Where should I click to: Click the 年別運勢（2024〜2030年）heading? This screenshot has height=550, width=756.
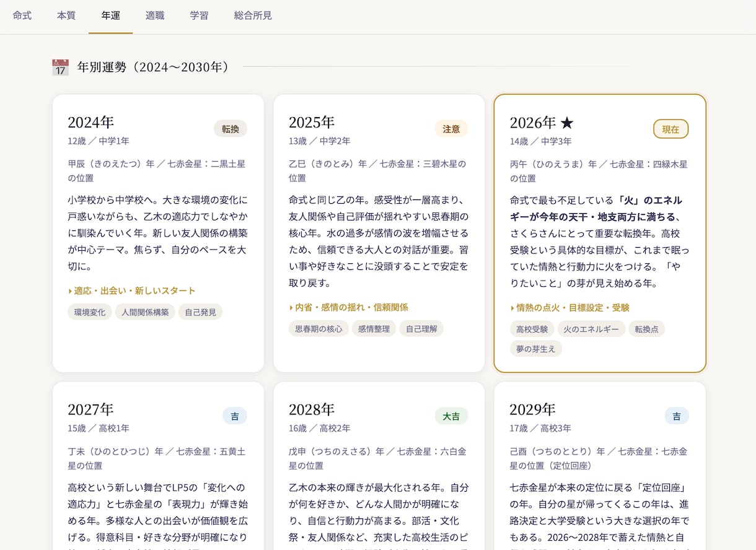[155, 67]
